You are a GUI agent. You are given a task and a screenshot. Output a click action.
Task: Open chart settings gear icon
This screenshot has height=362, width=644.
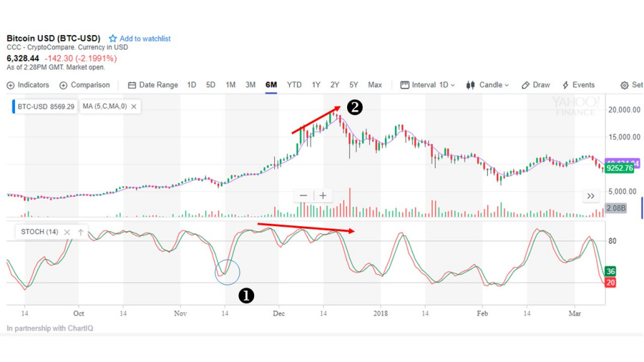pos(625,85)
